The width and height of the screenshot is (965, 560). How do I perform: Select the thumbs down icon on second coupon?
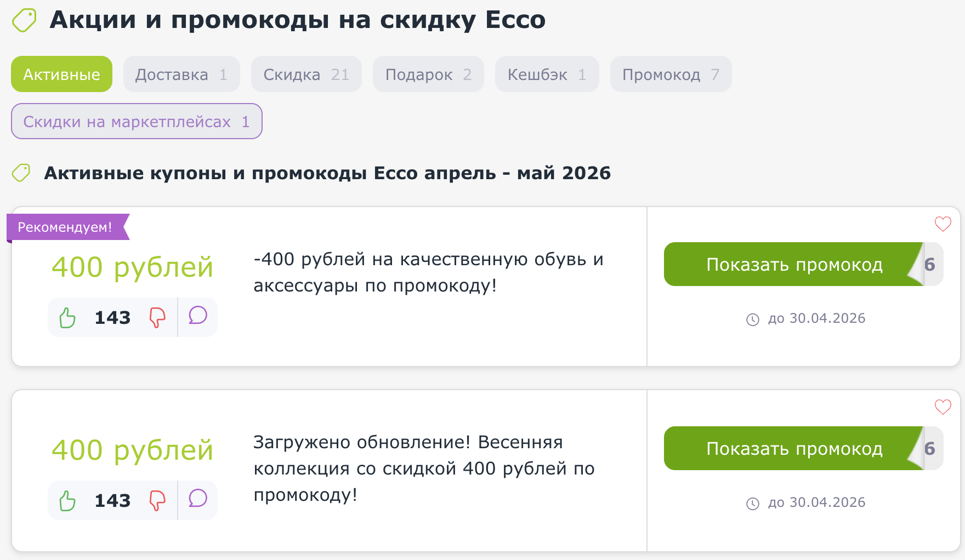[x=157, y=500]
